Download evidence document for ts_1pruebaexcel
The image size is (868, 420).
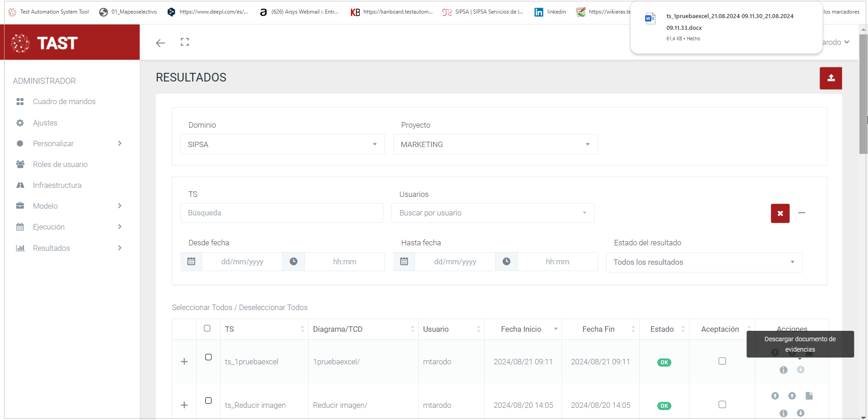800,370
